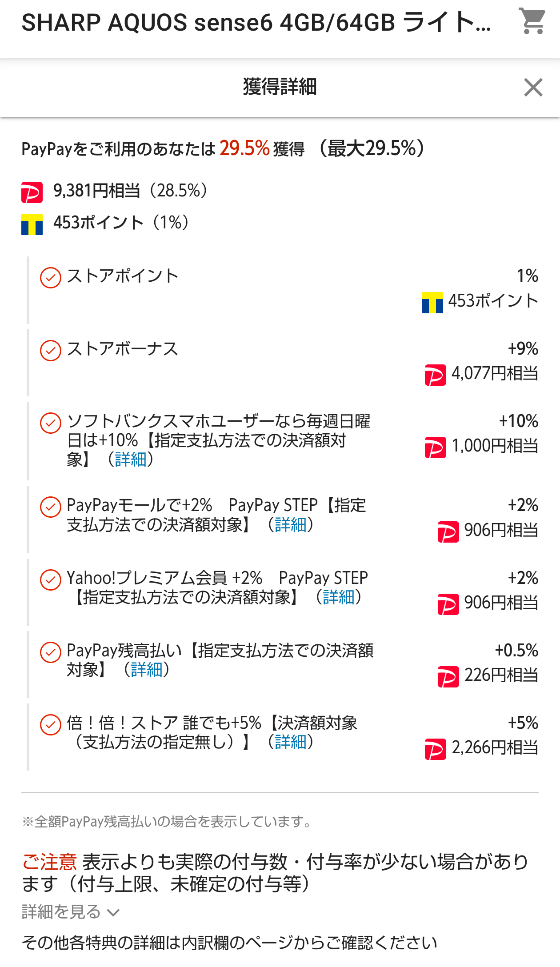The image size is (560, 967).
Task: Tap the PayPay icon next to 226円相当
Action: [x=448, y=676]
